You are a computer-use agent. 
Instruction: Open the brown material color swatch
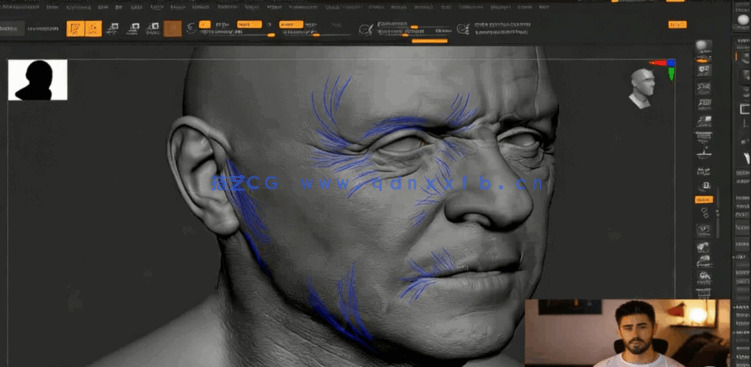click(172, 29)
